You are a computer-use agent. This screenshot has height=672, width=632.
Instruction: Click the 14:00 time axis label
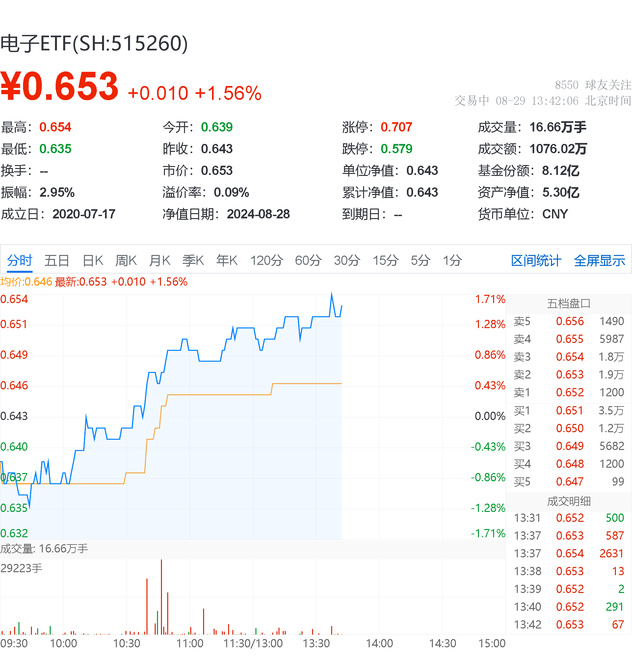tap(379, 643)
